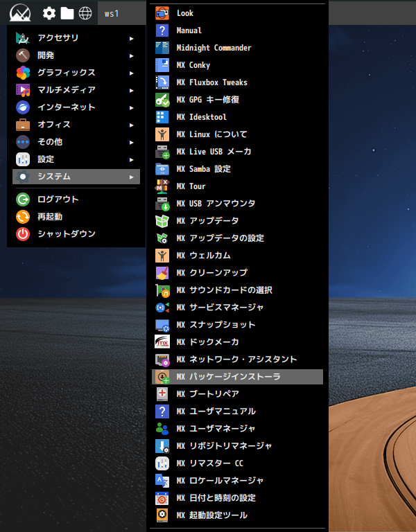Open the グラフィックス category
The width and height of the screenshot is (416, 532).
[76, 73]
